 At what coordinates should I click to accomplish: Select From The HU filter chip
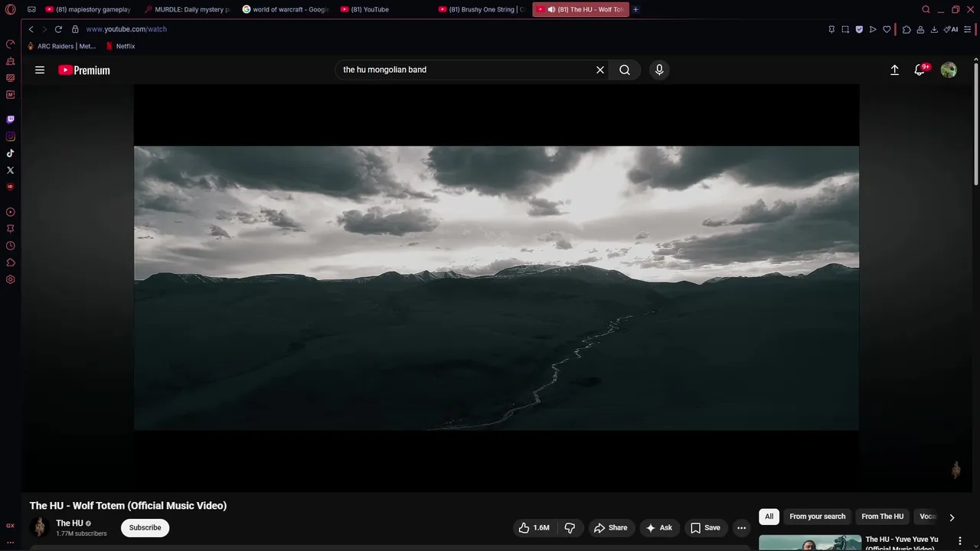[883, 517]
